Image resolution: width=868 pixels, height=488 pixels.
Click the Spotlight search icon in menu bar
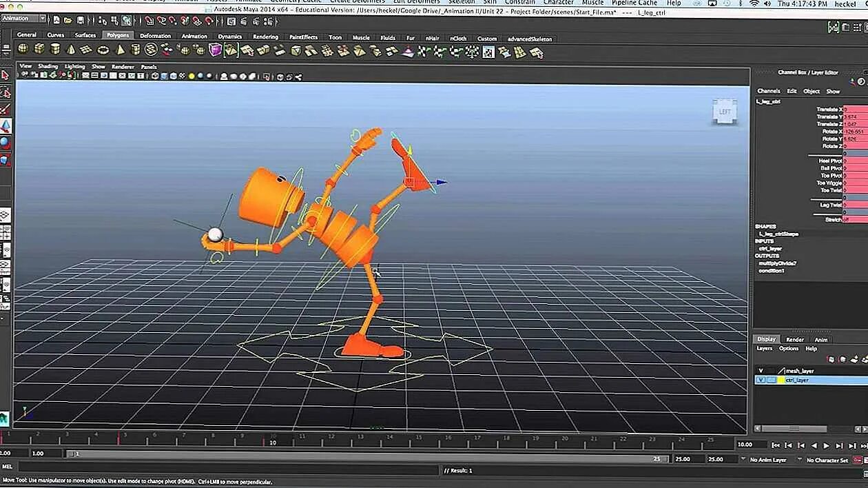pos(865,3)
